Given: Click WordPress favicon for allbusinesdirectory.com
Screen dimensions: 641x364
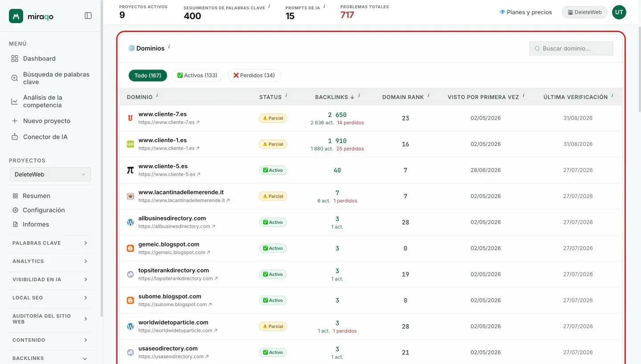Looking at the screenshot, I should [x=130, y=222].
